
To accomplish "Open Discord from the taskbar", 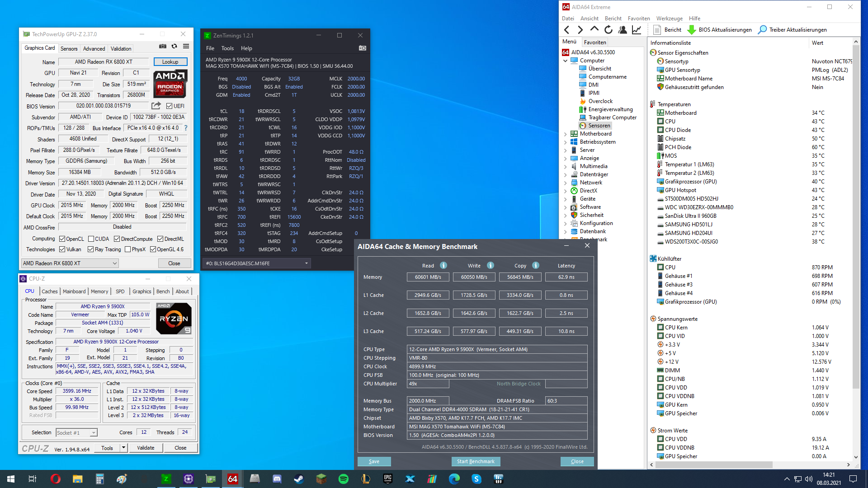I will (x=277, y=479).
